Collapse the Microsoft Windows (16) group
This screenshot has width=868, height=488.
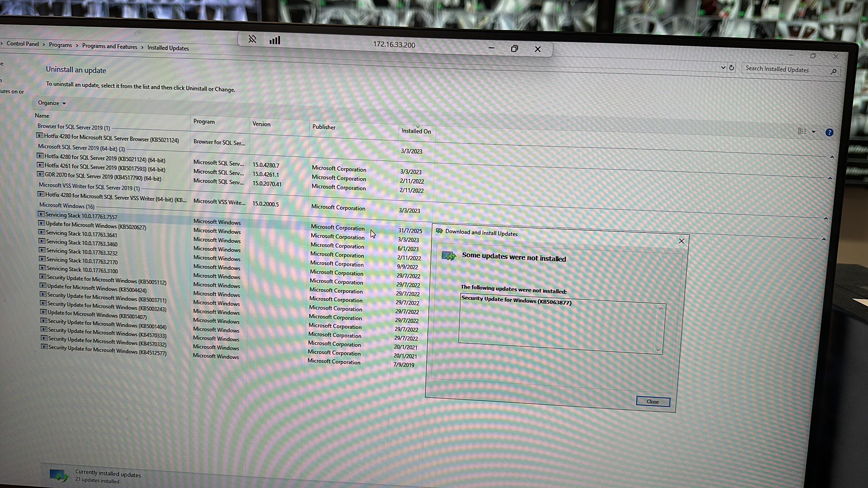click(823, 239)
